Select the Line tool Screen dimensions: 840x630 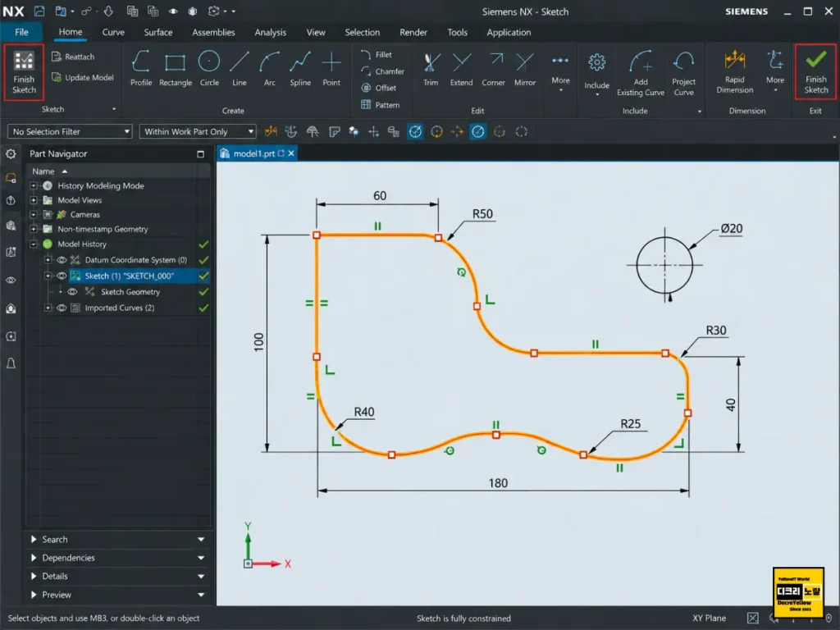point(239,68)
